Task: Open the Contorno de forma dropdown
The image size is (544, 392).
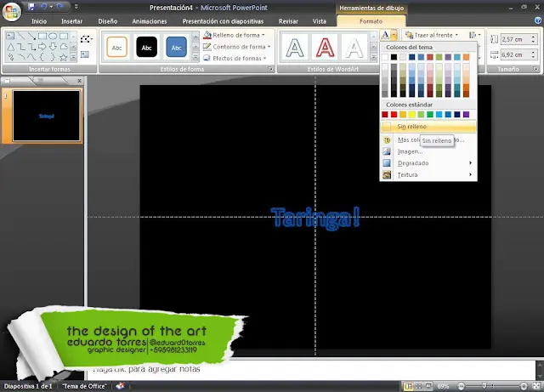Action: (238, 47)
